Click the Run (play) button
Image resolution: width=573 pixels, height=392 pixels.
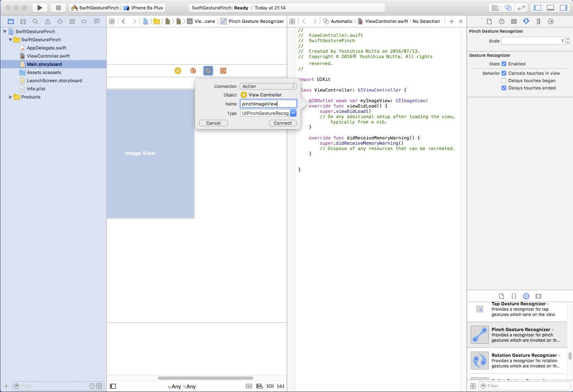point(40,8)
